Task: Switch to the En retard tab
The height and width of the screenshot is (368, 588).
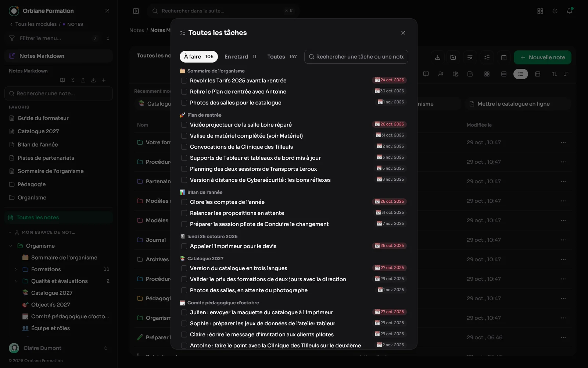Action: tap(240, 57)
